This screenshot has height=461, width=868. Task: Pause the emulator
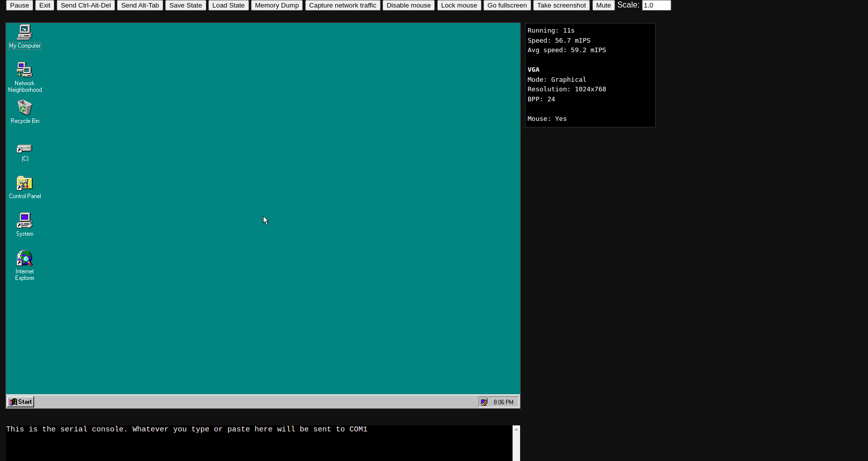(x=20, y=6)
